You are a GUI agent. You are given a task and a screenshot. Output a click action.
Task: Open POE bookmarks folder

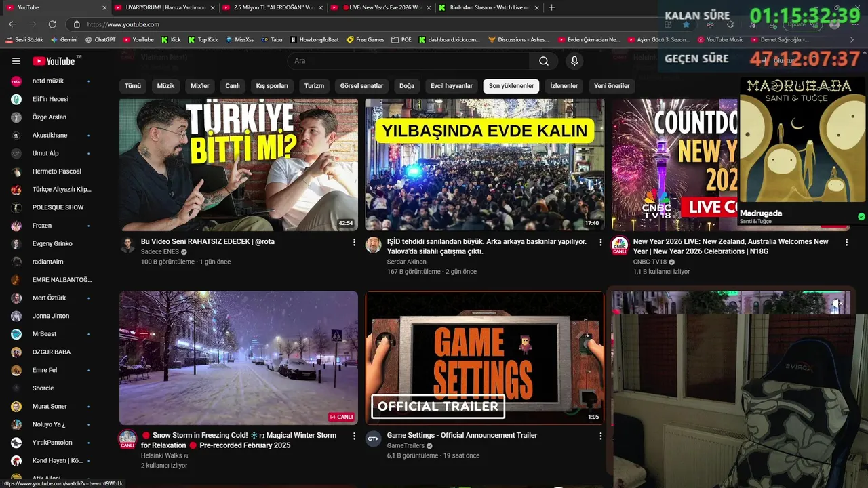[x=401, y=40]
